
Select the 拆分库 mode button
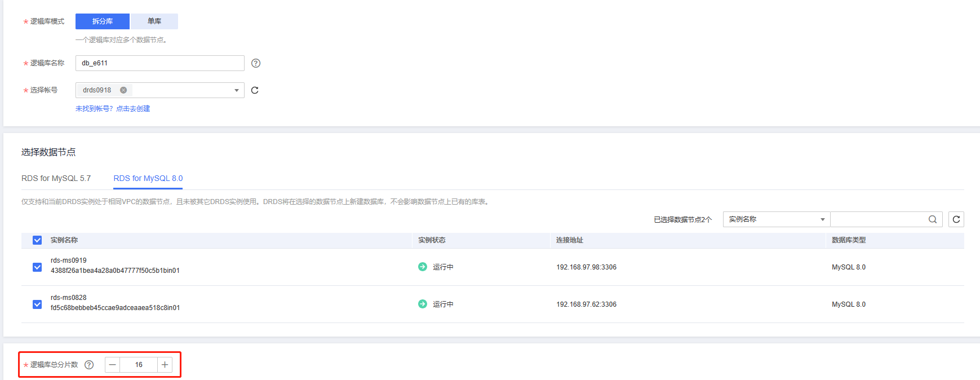(103, 21)
